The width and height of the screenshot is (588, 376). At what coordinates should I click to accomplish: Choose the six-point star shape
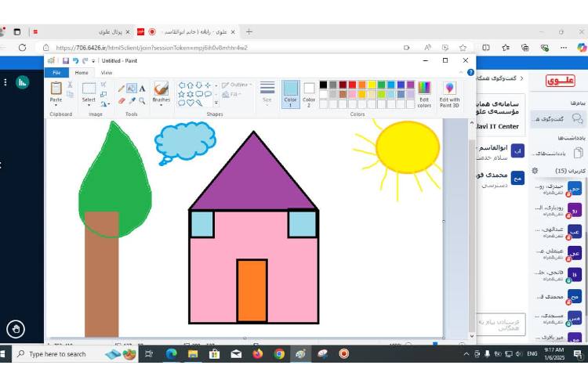(x=191, y=94)
